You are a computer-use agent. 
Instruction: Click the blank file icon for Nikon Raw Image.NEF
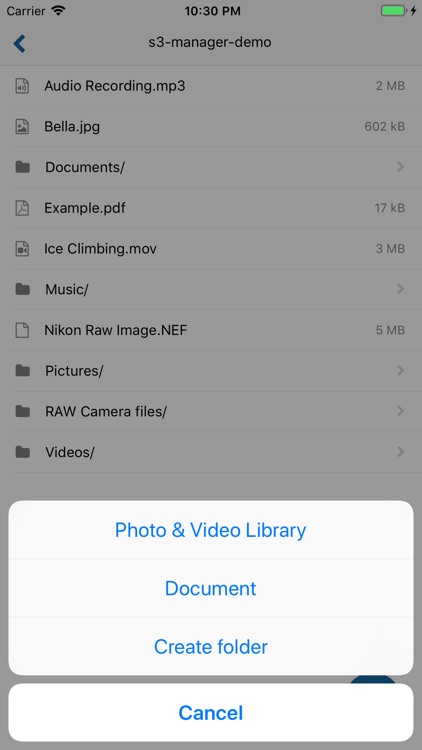pyautogui.click(x=22, y=330)
